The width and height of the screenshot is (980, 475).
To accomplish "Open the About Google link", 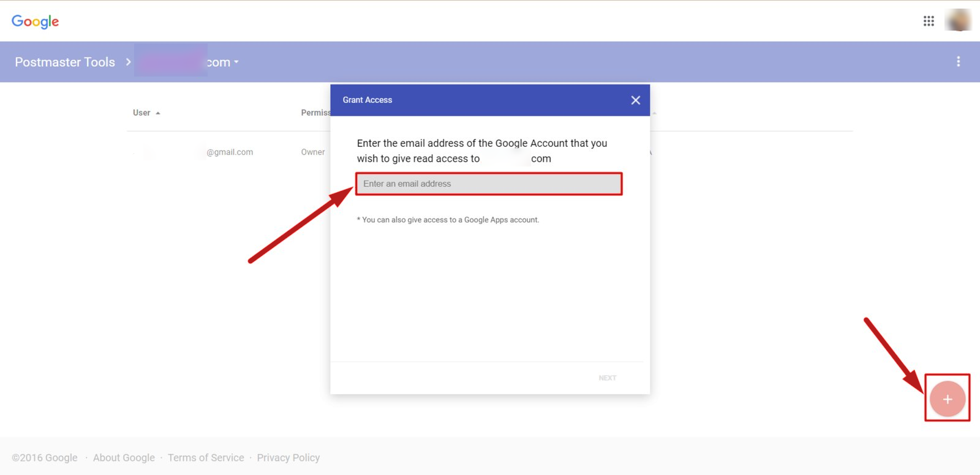I will (x=124, y=458).
